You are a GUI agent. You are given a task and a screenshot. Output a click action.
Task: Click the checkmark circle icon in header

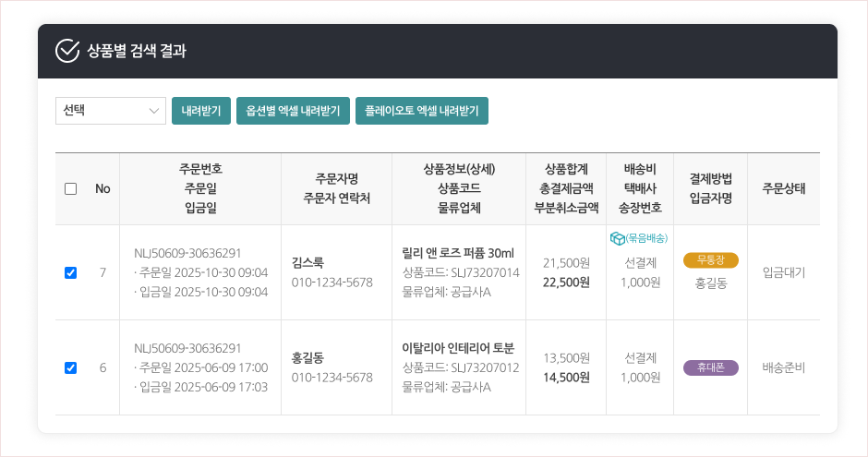(x=67, y=51)
